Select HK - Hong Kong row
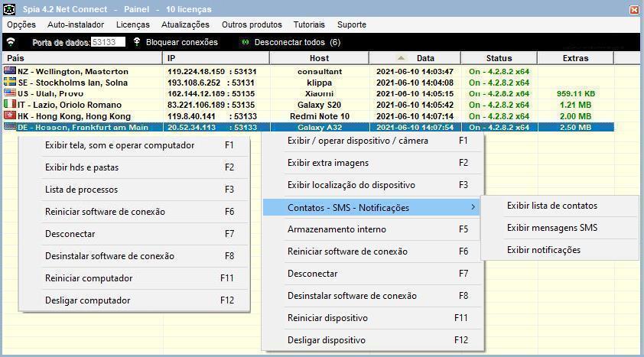644x357 pixels. [x=308, y=116]
